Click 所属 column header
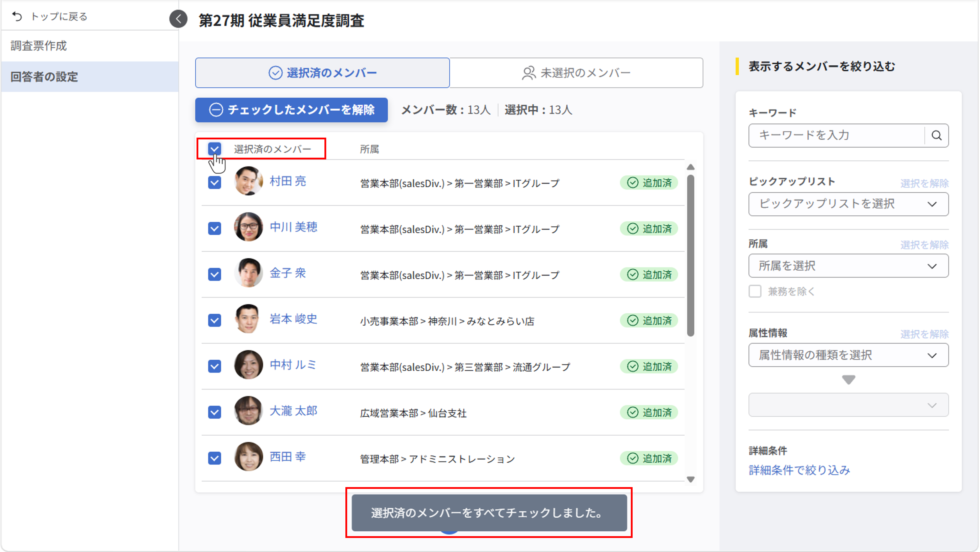 pos(369,149)
